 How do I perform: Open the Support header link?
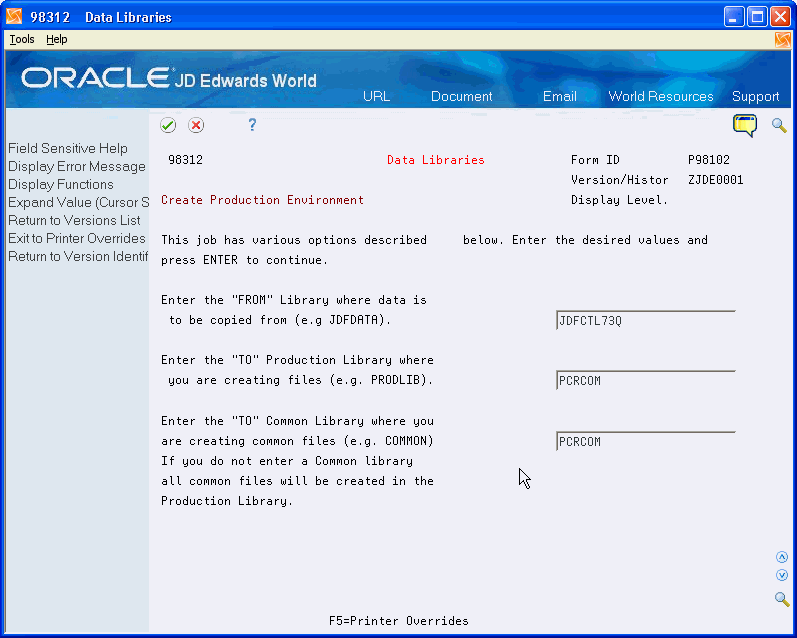[x=755, y=96]
